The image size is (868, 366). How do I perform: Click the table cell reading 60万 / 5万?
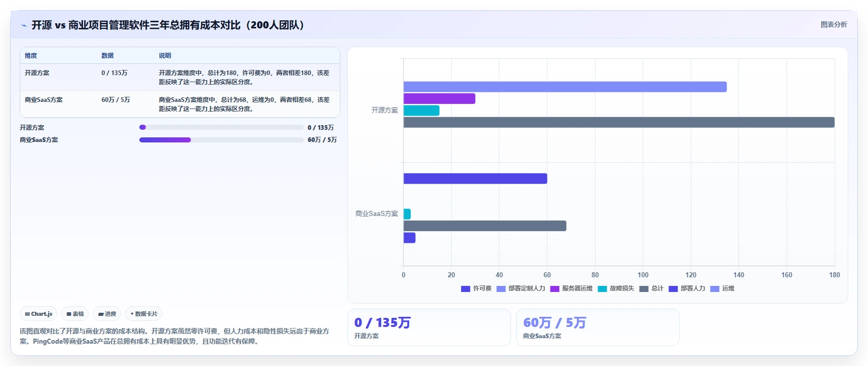point(115,100)
